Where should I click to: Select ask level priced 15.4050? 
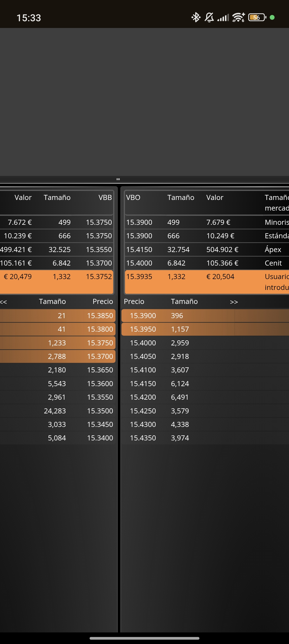(x=205, y=356)
